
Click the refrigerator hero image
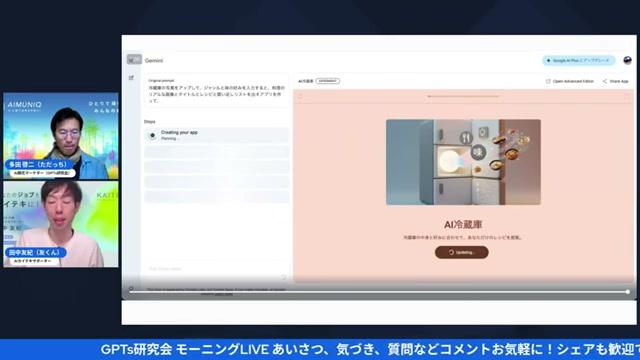coord(463,162)
